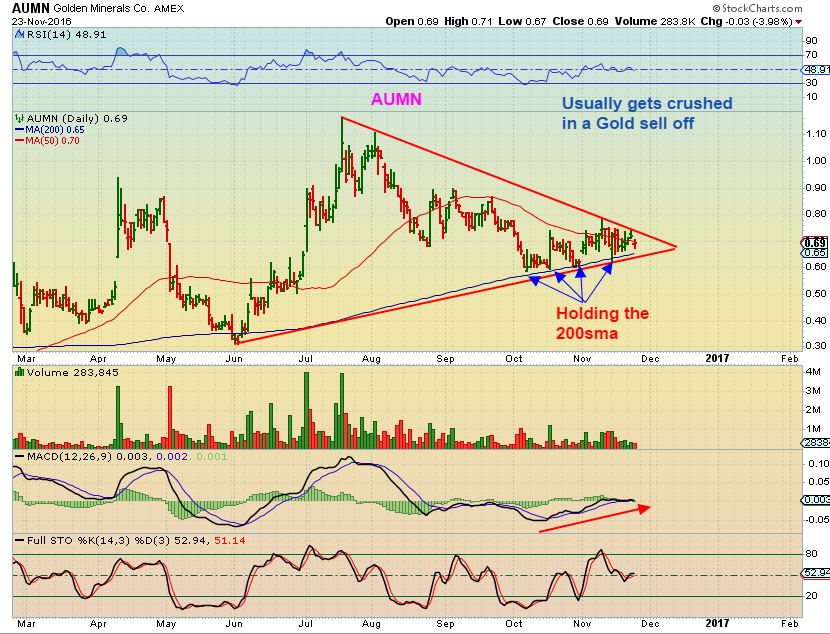
Task: Click the MA(200) 0.65 legend text
Action: [55, 130]
